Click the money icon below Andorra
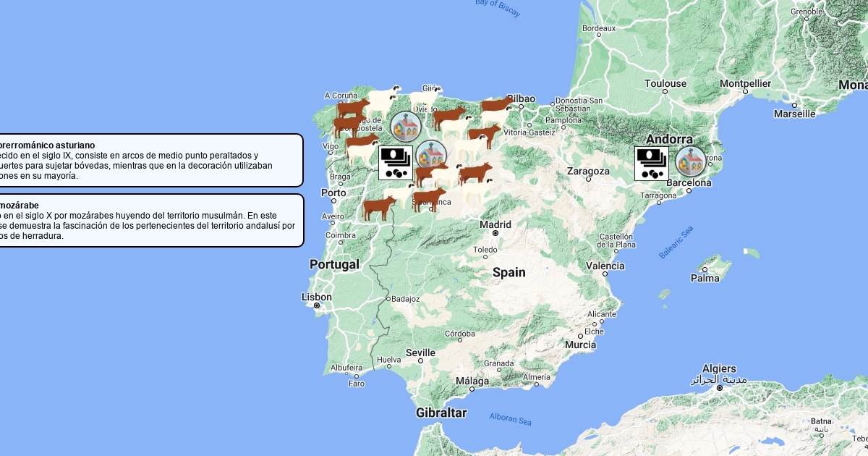Screen dimensions: 868x456 point(652,164)
